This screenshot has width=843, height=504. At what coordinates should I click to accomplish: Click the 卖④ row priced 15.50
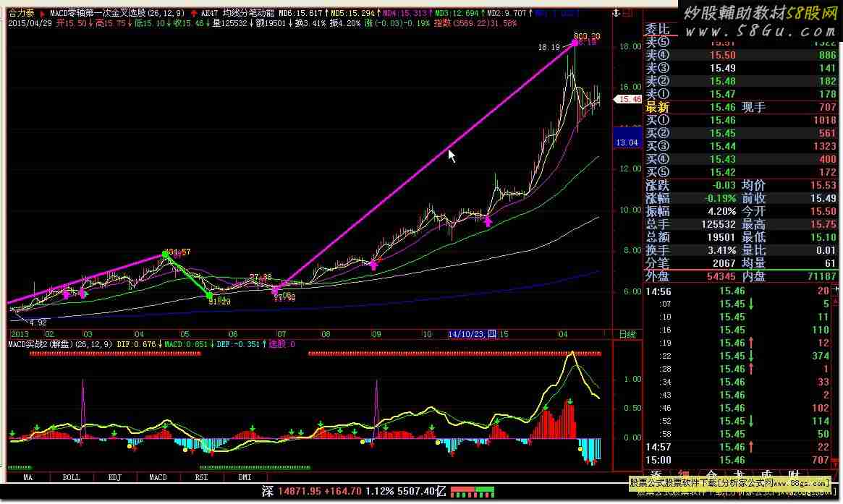tap(741, 56)
